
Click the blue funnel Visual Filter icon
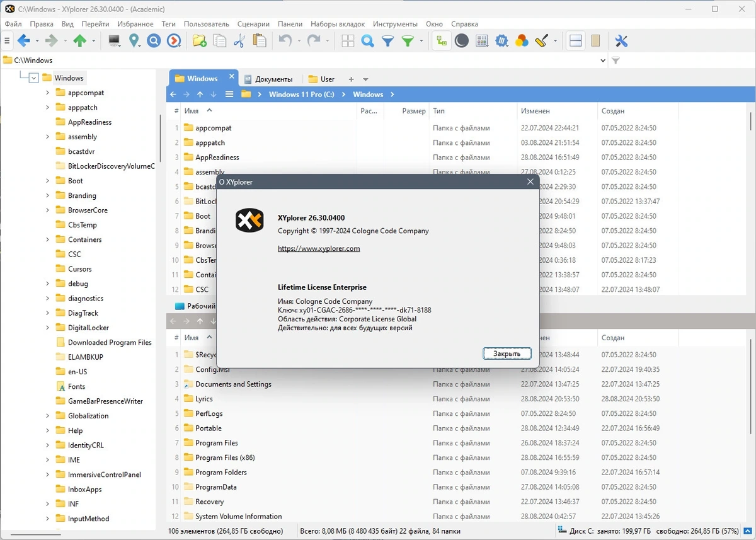[x=388, y=41]
